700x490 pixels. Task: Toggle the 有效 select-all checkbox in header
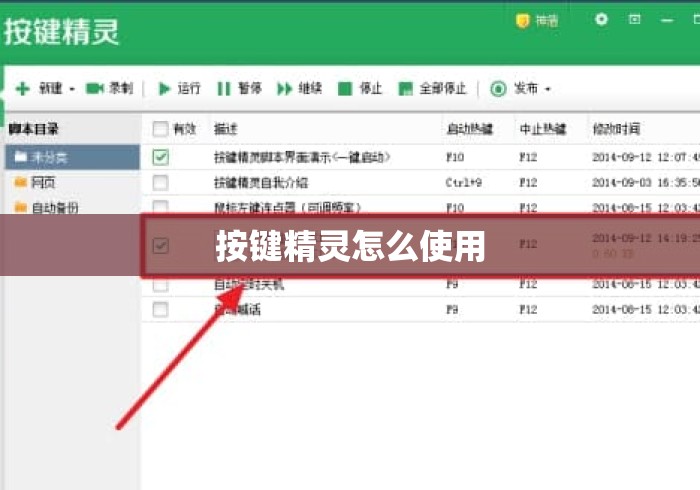tap(160, 129)
